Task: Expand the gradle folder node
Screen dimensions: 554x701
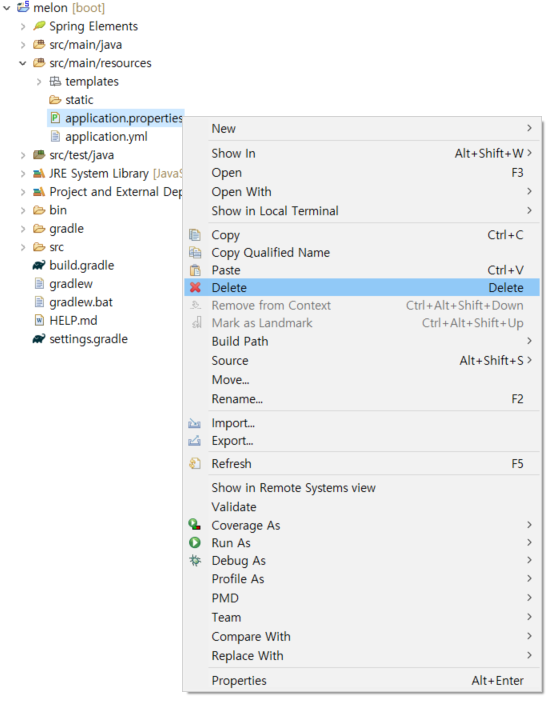Action: pos(23,229)
